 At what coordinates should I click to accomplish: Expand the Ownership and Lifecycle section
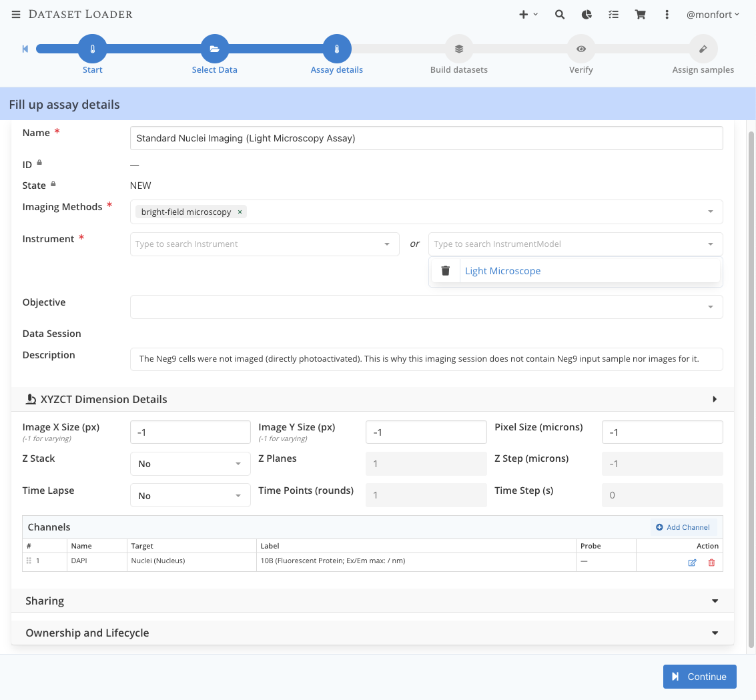click(x=372, y=633)
